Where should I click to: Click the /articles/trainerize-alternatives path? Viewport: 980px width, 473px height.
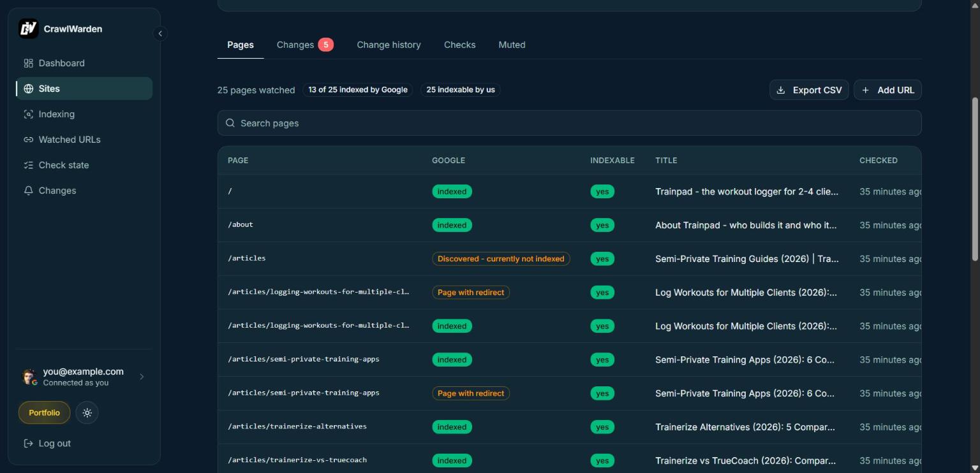tap(297, 426)
